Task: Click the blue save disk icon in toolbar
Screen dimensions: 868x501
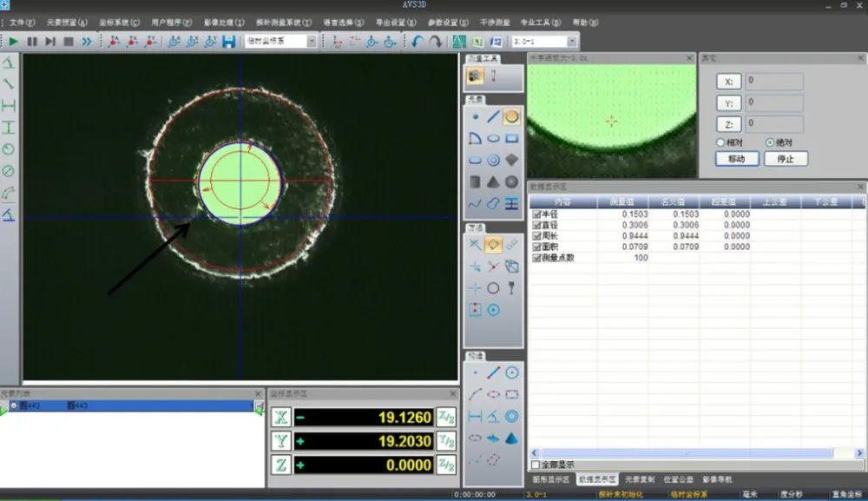Action: 228,42
